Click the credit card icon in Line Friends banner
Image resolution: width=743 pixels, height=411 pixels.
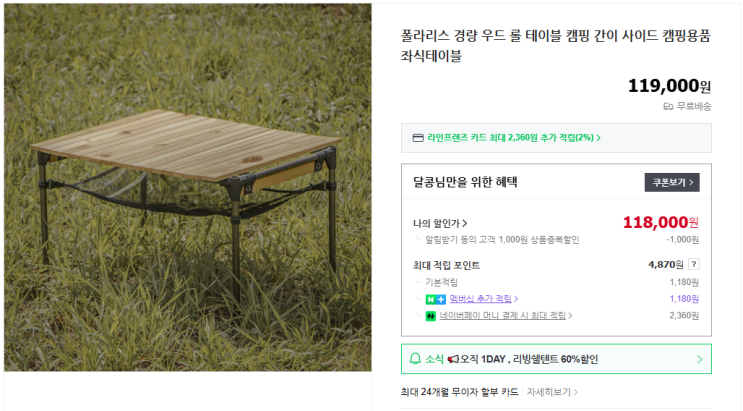(x=418, y=138)
